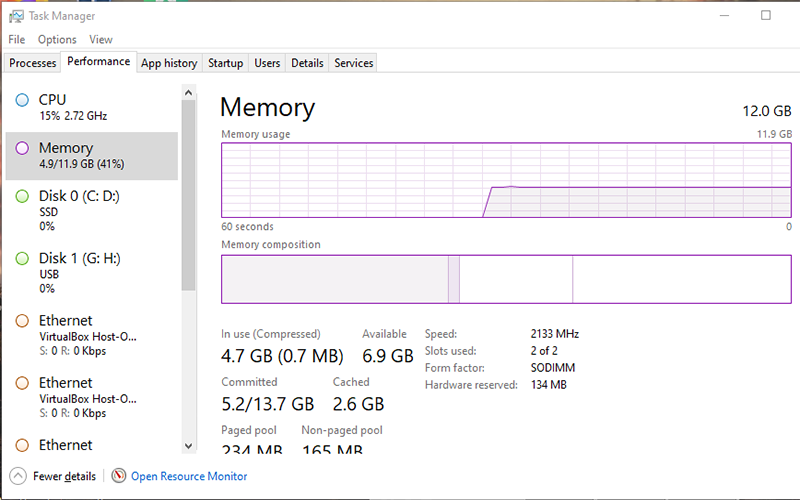Click second Ethernet VirtualBox adapter icon
The height and width of the screenshot is (500, 800).
pos(22,383)
